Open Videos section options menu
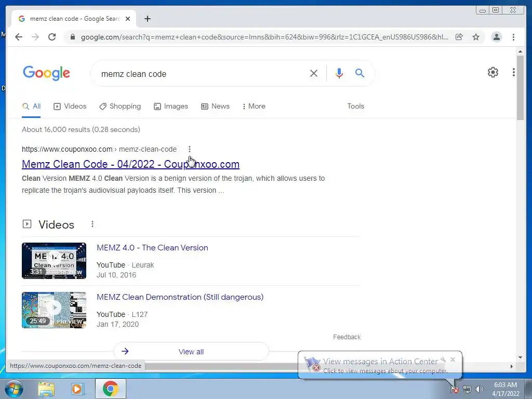Screen dimensions: 532x399 click(x=92, y=224)
